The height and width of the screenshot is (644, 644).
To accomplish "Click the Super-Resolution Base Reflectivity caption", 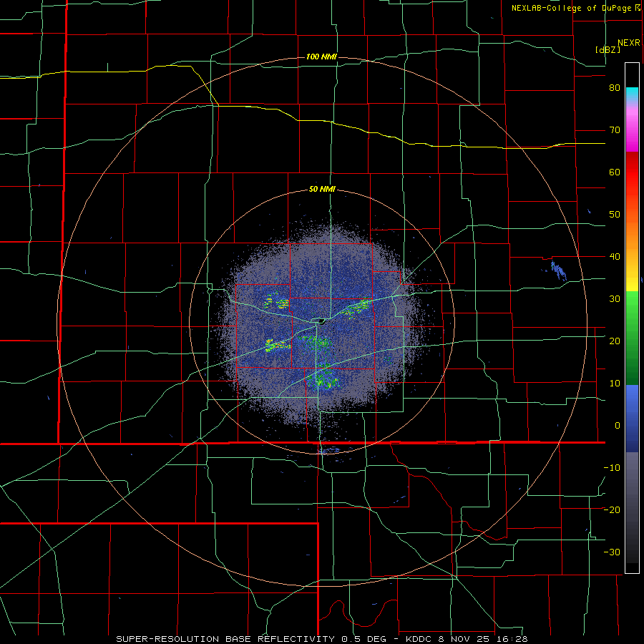I will coord(321,639).
